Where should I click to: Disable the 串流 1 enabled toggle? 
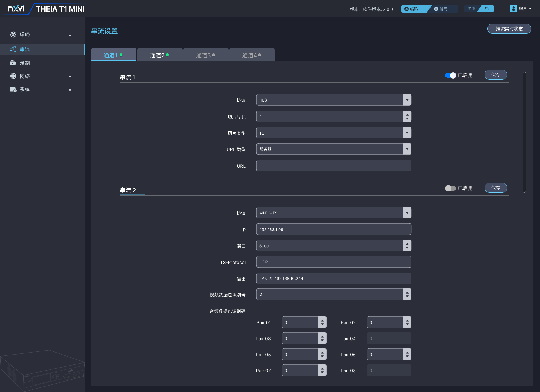[x=451, y=75]
